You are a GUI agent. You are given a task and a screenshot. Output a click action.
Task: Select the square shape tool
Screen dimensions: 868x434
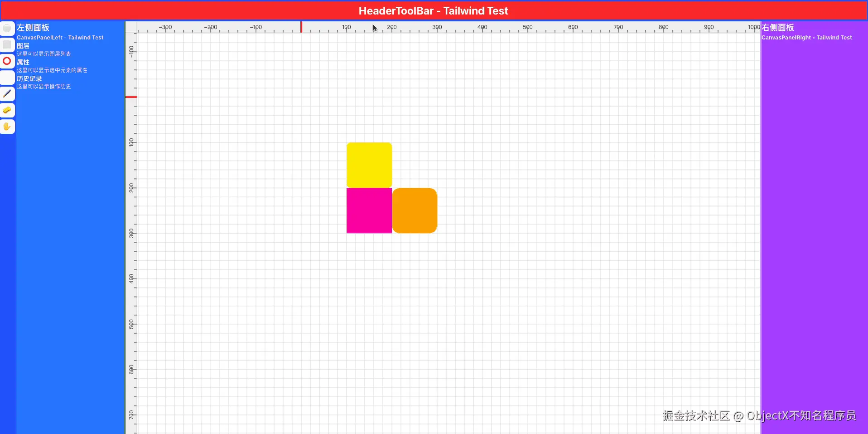[x=7, y=44]
